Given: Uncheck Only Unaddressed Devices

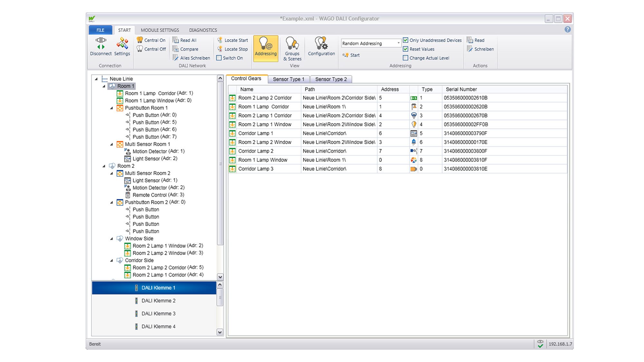Looking at the screenshot, I should (x=406, y=40).
